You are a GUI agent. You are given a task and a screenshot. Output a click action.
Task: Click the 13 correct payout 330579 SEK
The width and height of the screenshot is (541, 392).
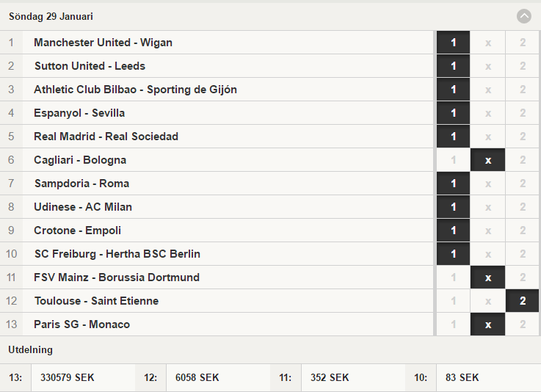[68, 377]
